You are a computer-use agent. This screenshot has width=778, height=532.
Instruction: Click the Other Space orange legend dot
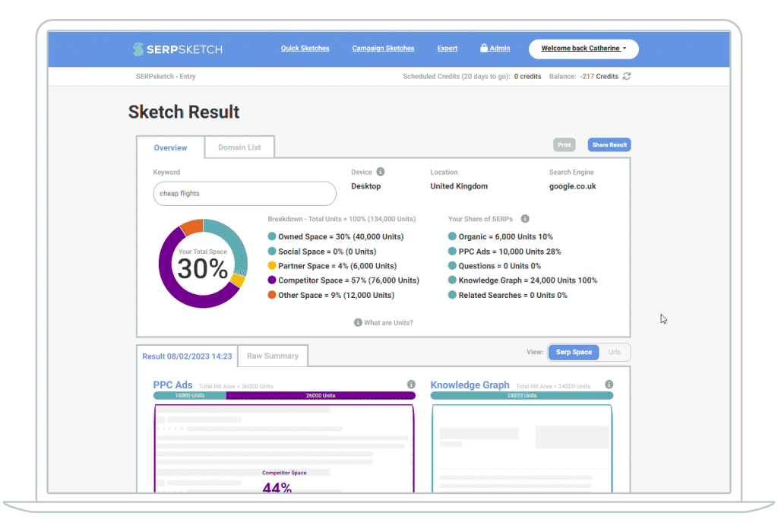[x=272, y=295]
